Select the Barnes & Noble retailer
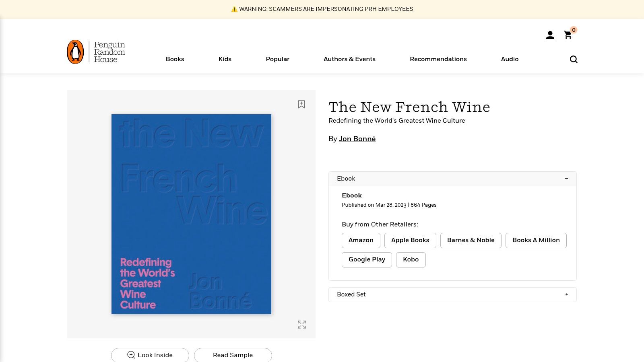The height and width of the screenshot is (362, 644). click(471, 241)
